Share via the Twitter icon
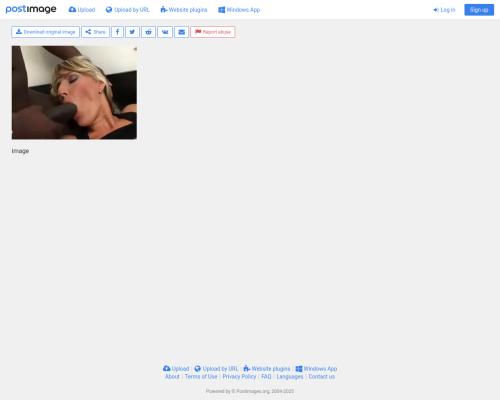Viewport: 500px width, 400px height. pos(132,32)
